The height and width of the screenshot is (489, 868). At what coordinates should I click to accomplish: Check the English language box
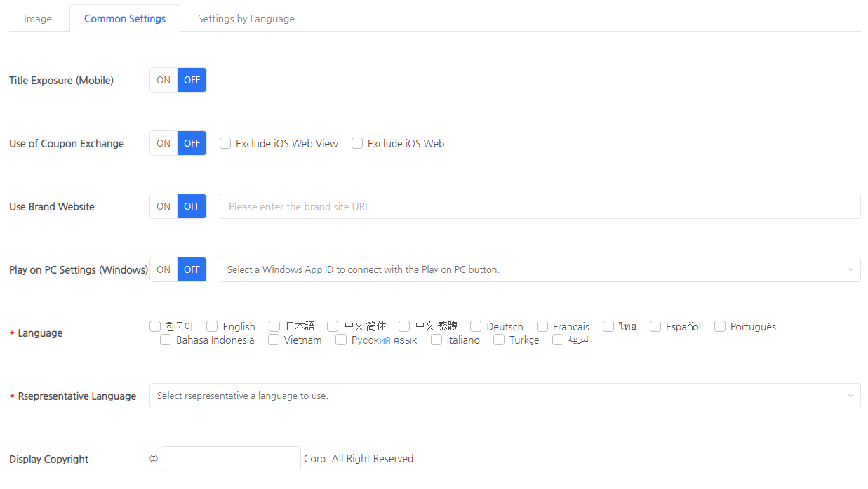click(x=212, y=326)
